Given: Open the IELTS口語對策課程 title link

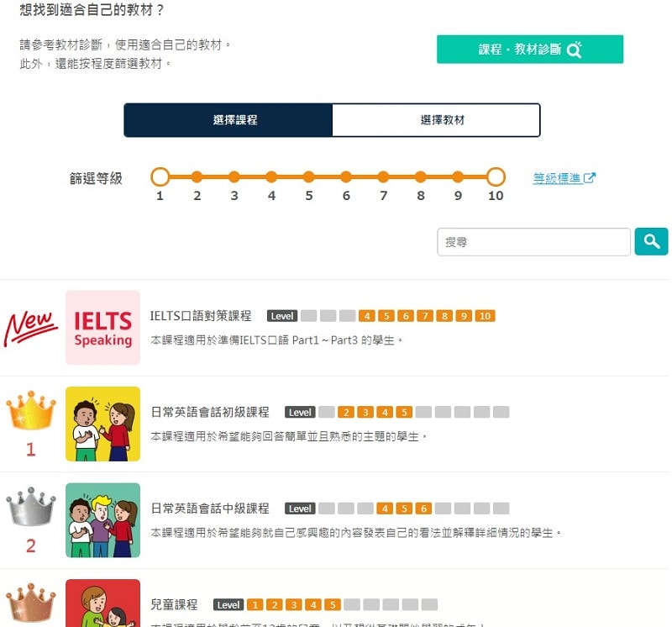Looking at the screenshot, I should click(x=201, y=316).
